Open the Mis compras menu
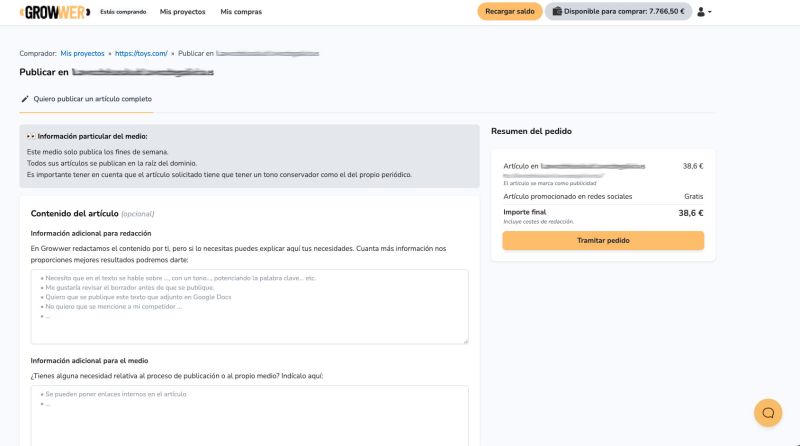The height and width of the screenshot is (446, 800). (241, 12)
